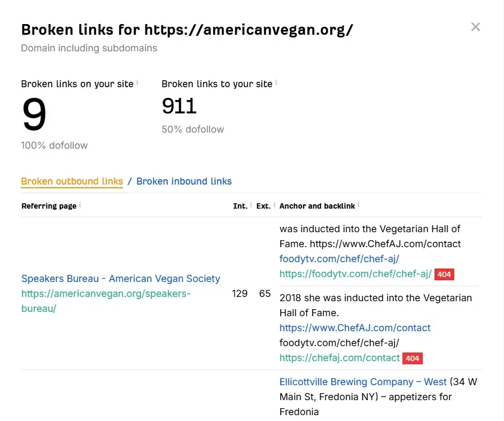This screenshot has height=421, width=504.
Task: Click the info icon next to Ext.
Action: pyautogui.click(x=274, y=204)
